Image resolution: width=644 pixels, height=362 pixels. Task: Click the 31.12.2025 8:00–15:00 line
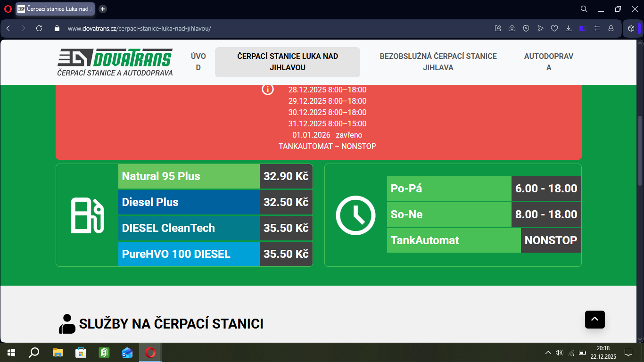coord(327,123)
